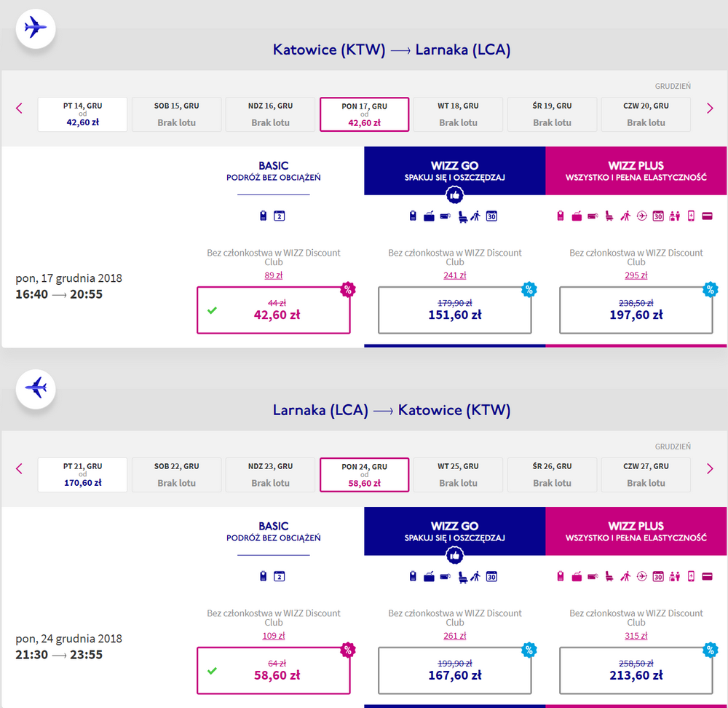This screenshot has width=728, height=708.
Task: Open the 261 zł non-member price link
Action: click(x=454, y=636)
